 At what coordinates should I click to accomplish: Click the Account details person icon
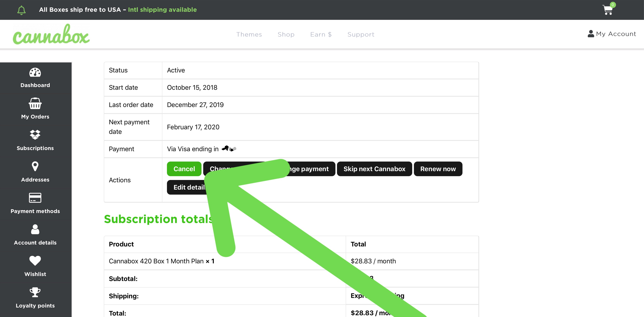(35, 229)
